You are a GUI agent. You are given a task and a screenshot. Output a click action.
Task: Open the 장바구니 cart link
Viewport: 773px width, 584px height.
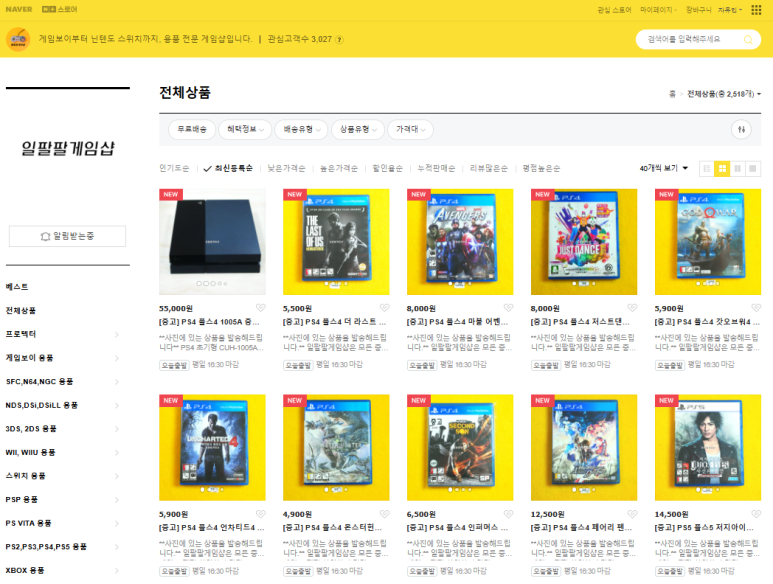(x=698, y=10)
